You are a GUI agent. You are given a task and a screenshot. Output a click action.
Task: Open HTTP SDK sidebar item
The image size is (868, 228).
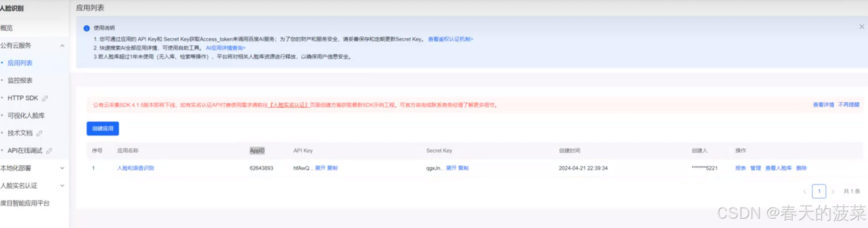[23, 98]
